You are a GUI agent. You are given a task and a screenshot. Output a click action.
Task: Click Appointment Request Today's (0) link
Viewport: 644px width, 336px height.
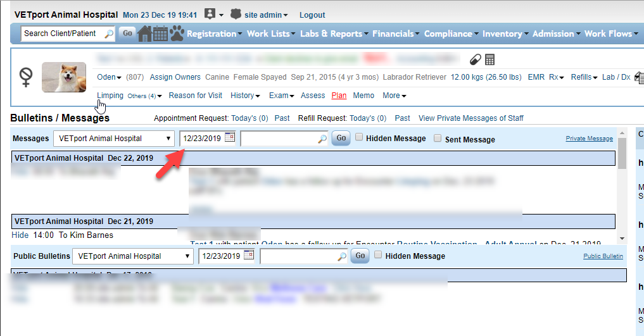pos(249,118)
